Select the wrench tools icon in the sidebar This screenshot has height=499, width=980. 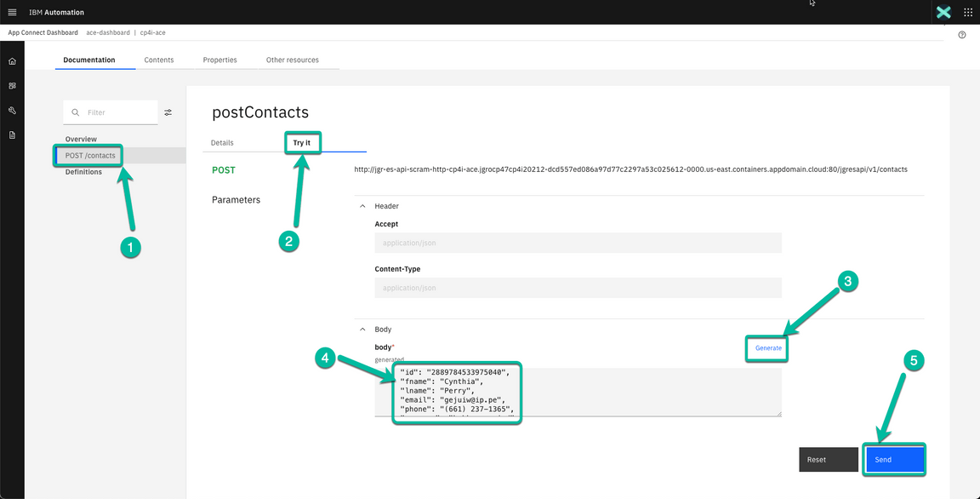12,110
